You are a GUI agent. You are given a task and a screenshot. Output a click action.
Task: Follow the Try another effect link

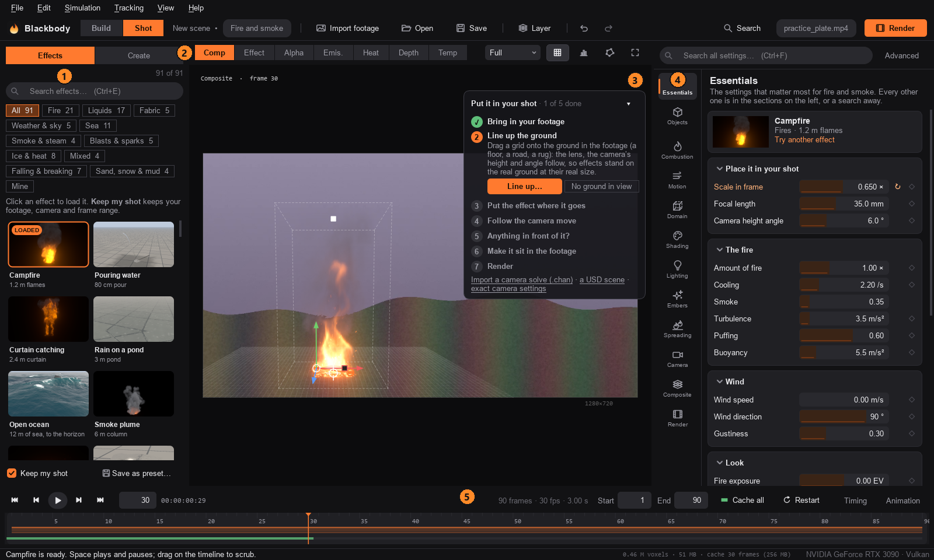pos(804,140)
